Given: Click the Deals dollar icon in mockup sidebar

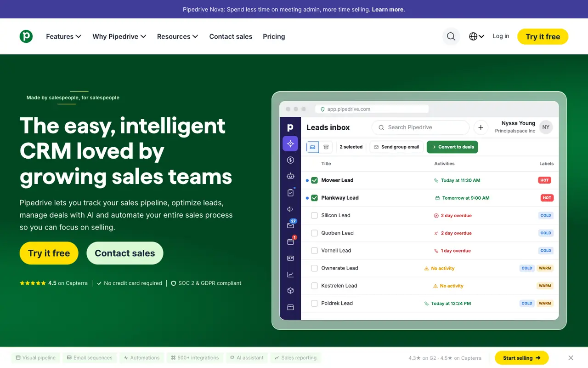Looking at the screenshot, I should point(290,160).
